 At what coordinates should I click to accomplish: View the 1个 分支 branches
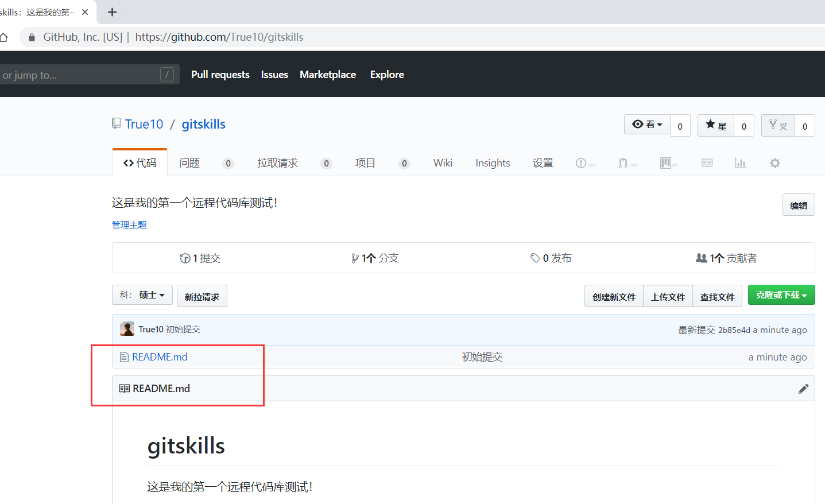pos(375,258)
